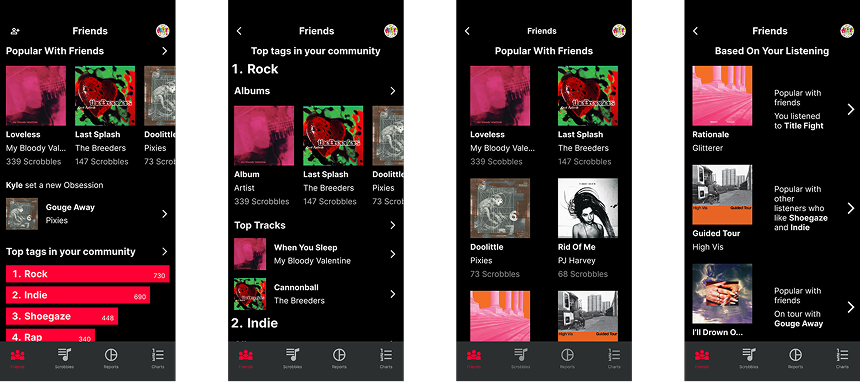
Task: Select Reports tab in third screen
Action: [x=567, y=358]
